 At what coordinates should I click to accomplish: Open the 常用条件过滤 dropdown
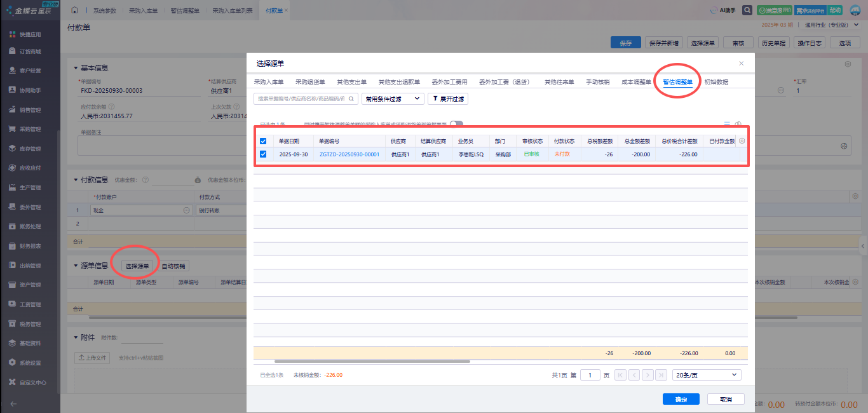coord(392,99)
